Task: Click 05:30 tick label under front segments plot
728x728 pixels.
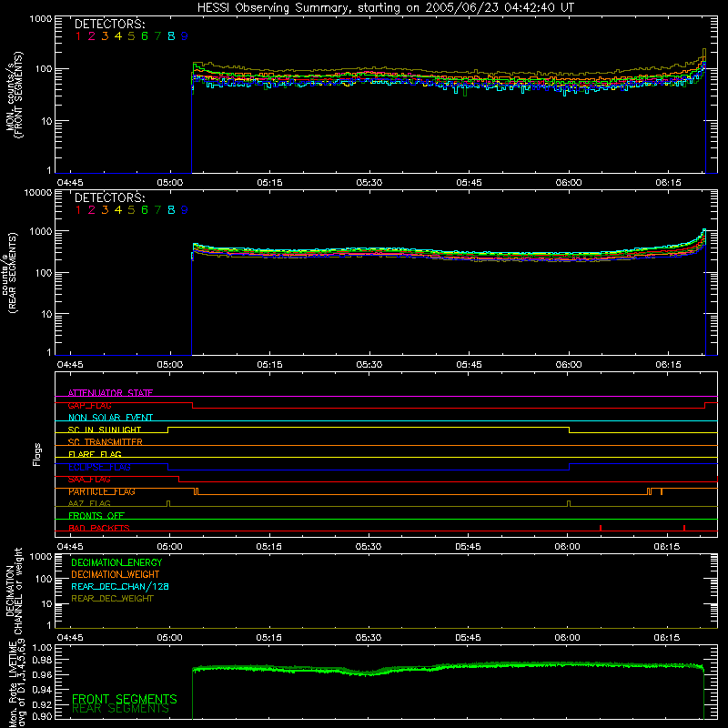Action: (x=369, y=183)
